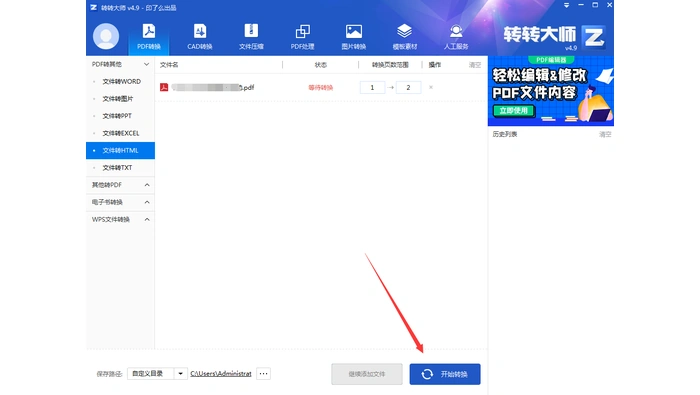Open the 图片转换 tool

354,37
